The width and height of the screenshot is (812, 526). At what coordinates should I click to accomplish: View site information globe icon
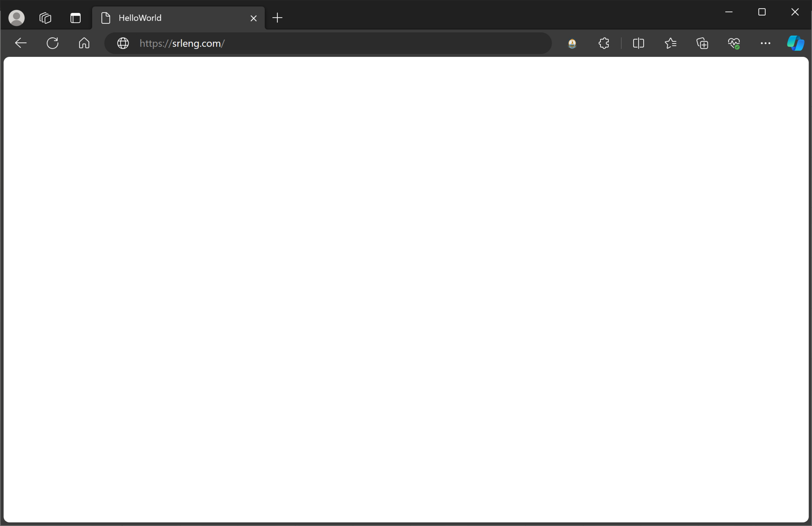coord(123,43)
